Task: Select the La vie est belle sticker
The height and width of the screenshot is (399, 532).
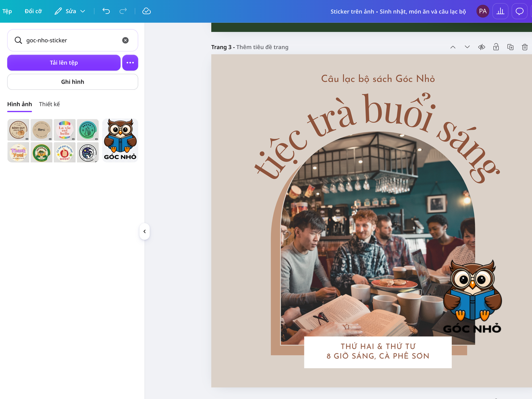Action: [x=65, y=129]
